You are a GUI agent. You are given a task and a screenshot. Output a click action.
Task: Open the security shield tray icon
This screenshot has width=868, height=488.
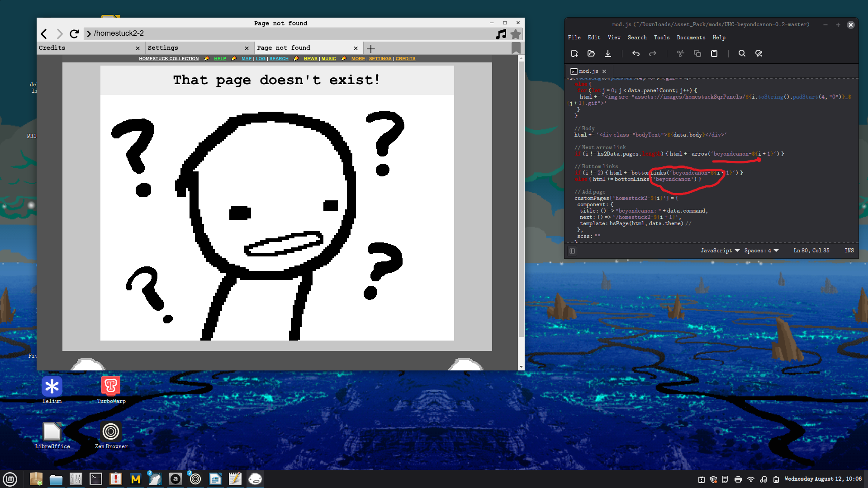[713, 479]
